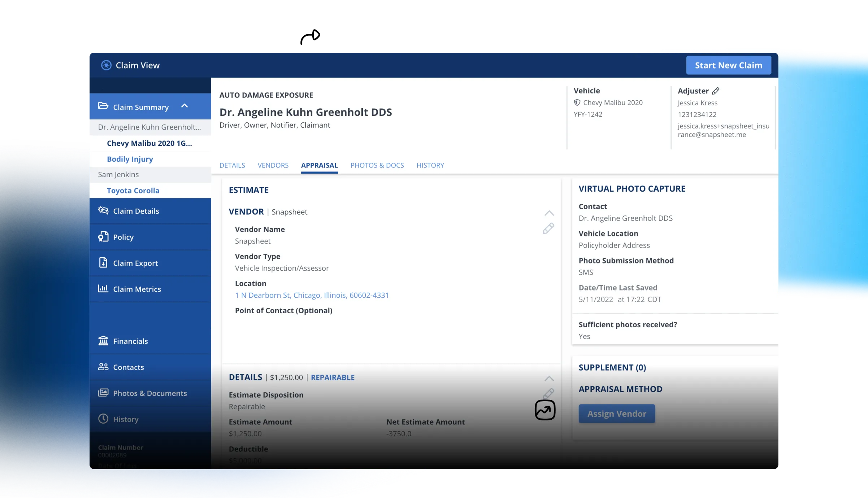
Task: Edit estimate details with pencil icon
Action: click(548, 393)
